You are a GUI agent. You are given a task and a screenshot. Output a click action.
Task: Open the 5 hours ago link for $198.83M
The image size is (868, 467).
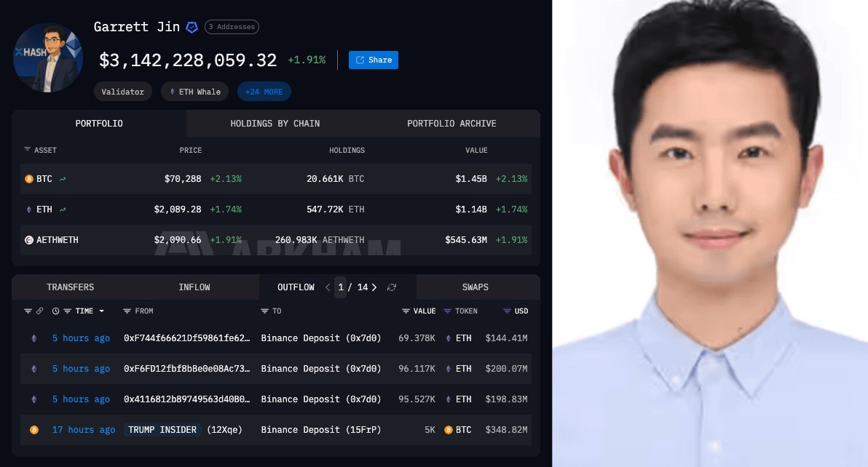[x=81, y=399]
